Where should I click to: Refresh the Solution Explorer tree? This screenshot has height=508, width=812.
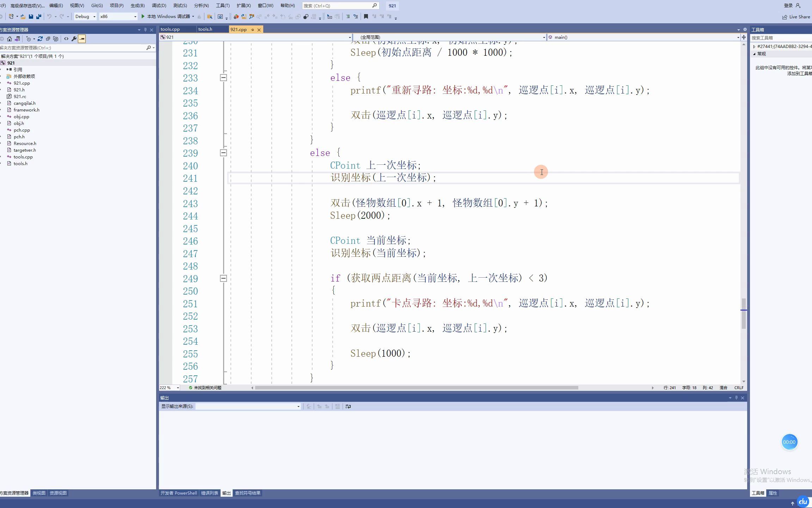coord(41,39)
